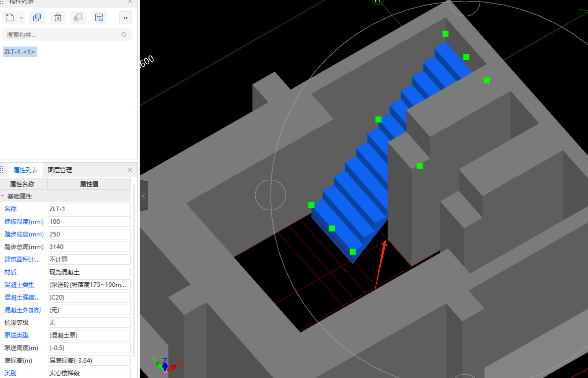Click the new component icon
Image resolution: width=588 pixels, height=378 pixels.
click(x=10, y=18)
